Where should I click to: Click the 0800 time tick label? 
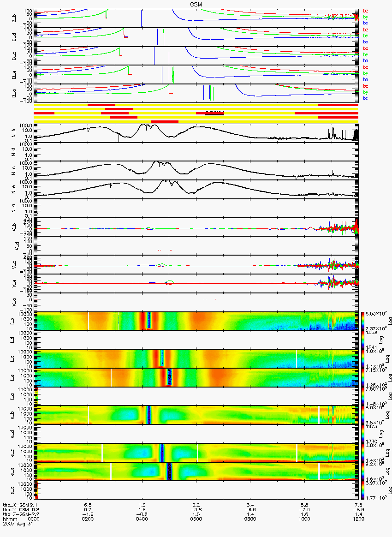[250, 519]
